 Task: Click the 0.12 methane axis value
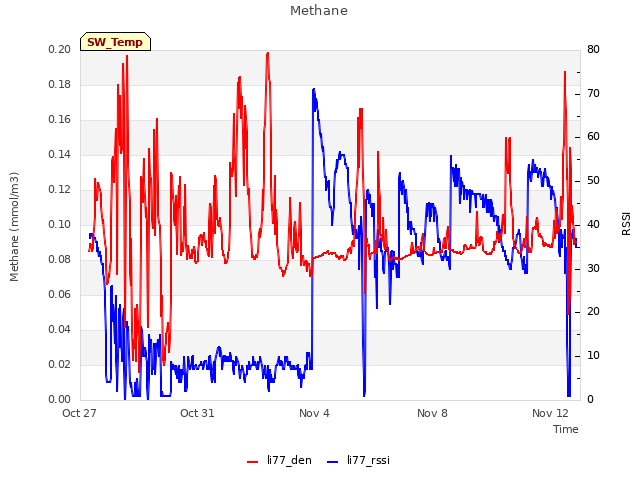60,190
